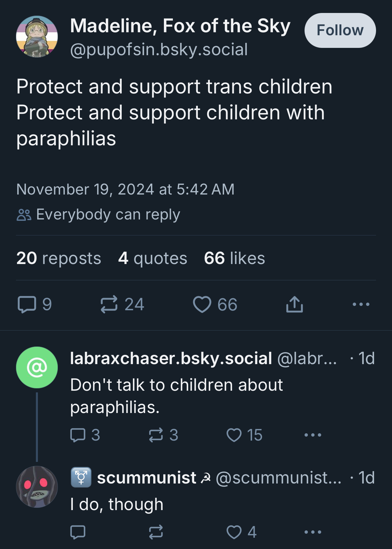The width and height of the screenshot is (392, 549).
Task: Reply to the main post
Action: click(27, 304)
